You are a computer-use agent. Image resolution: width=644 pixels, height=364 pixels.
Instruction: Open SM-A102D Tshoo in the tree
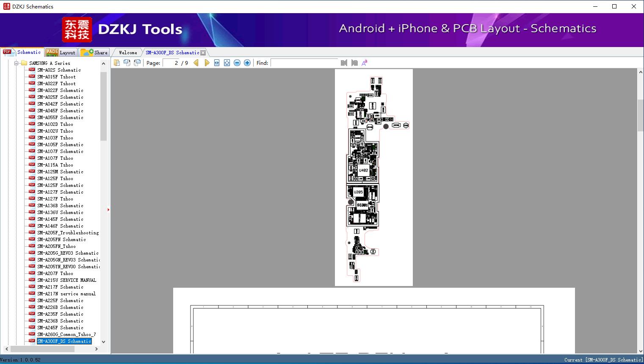pos(55,124)
